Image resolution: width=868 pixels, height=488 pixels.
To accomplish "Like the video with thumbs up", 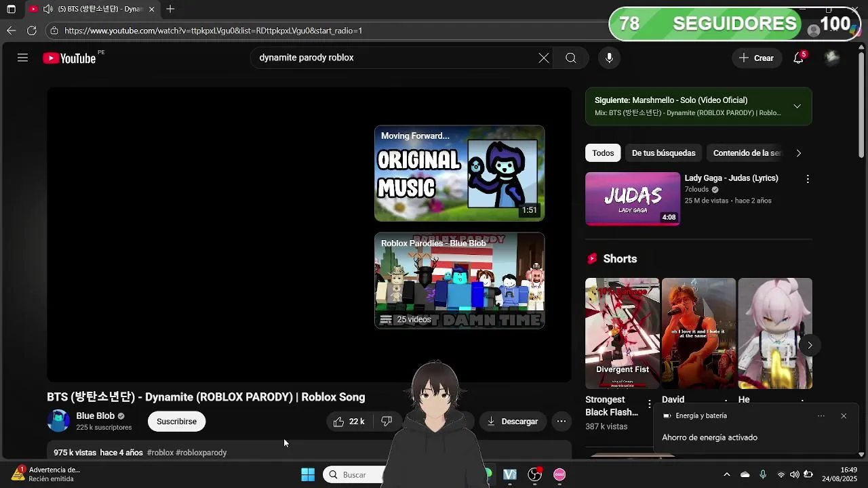I will point(349,422).
